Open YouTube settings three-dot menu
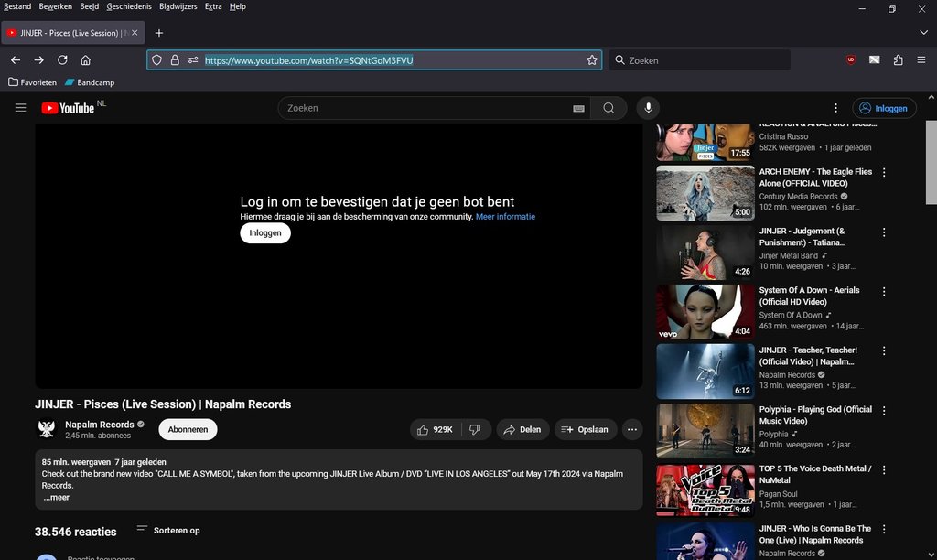This screenshot has width=937, height=560. tap(835, 108)
